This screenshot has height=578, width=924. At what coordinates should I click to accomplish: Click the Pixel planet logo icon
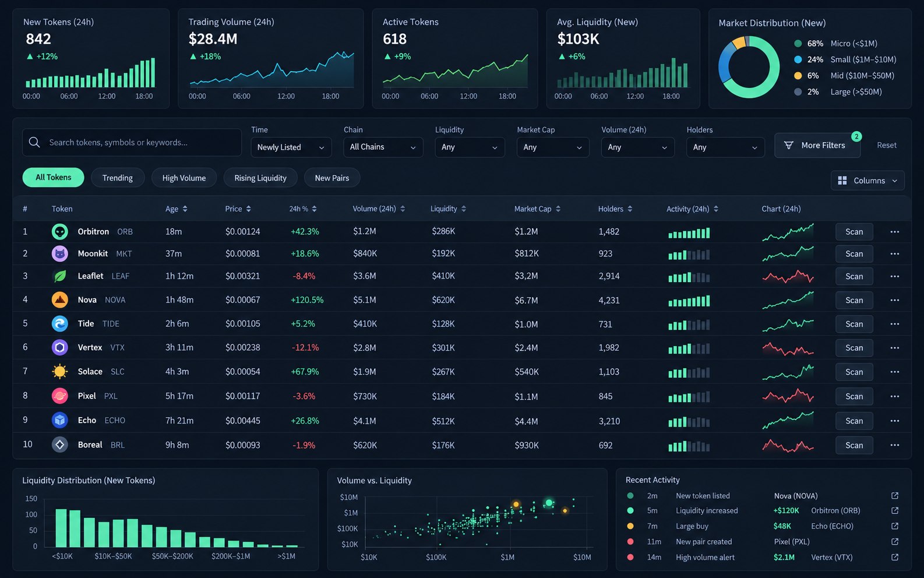point(60,396)
